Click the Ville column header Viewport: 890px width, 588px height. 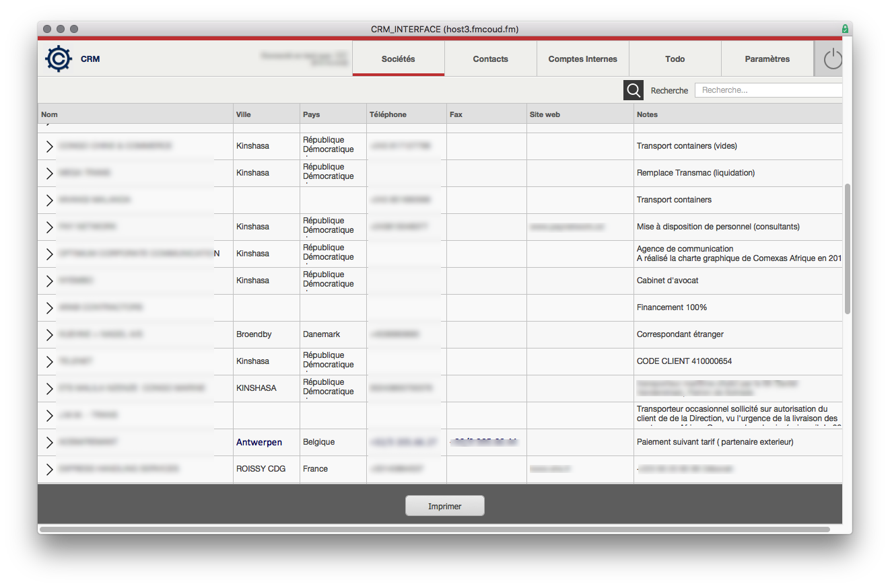coord(267,114)
